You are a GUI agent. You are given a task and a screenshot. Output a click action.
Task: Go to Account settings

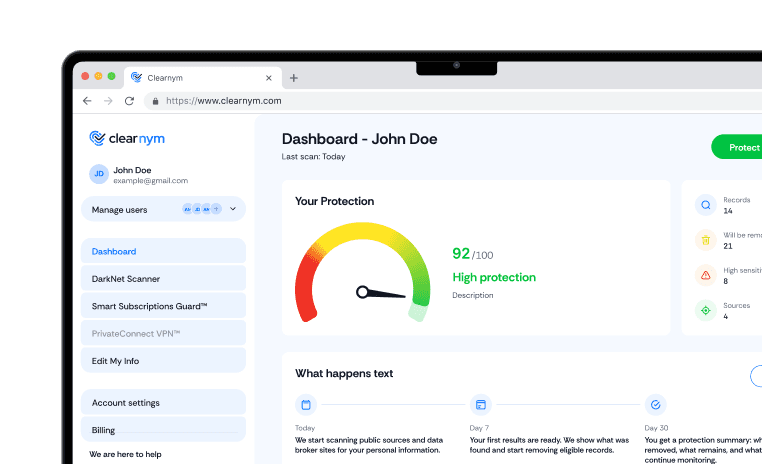(163, 403)
